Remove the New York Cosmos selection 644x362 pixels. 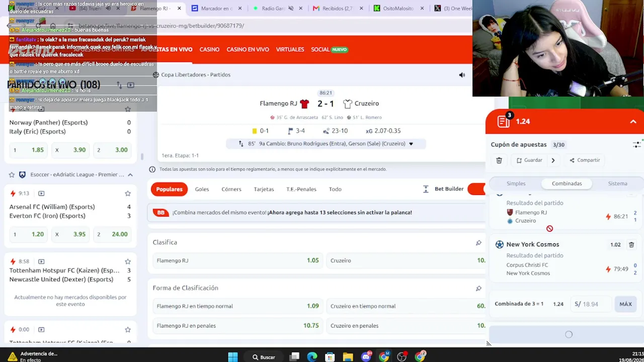[x=631, y=245]
